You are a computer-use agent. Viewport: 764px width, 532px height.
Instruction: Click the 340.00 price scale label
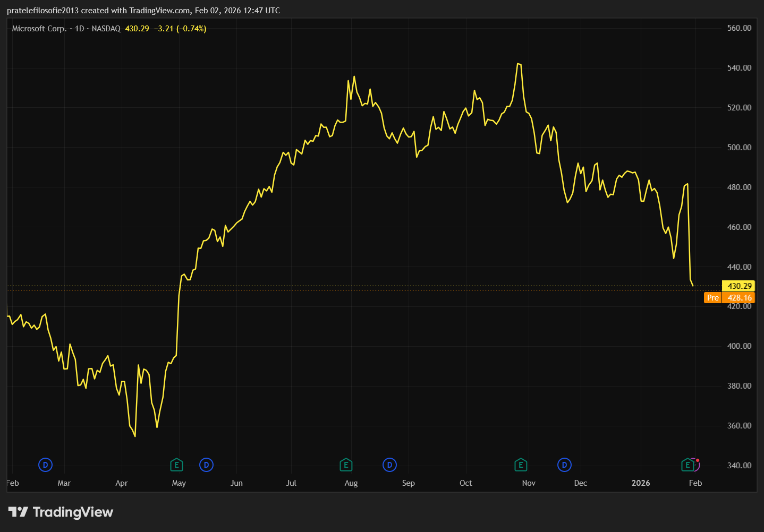(x=739, y=466)
